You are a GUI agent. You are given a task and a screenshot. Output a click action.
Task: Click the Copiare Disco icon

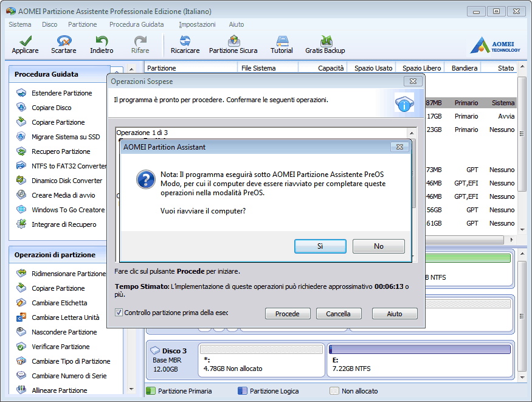coord(21,107)
